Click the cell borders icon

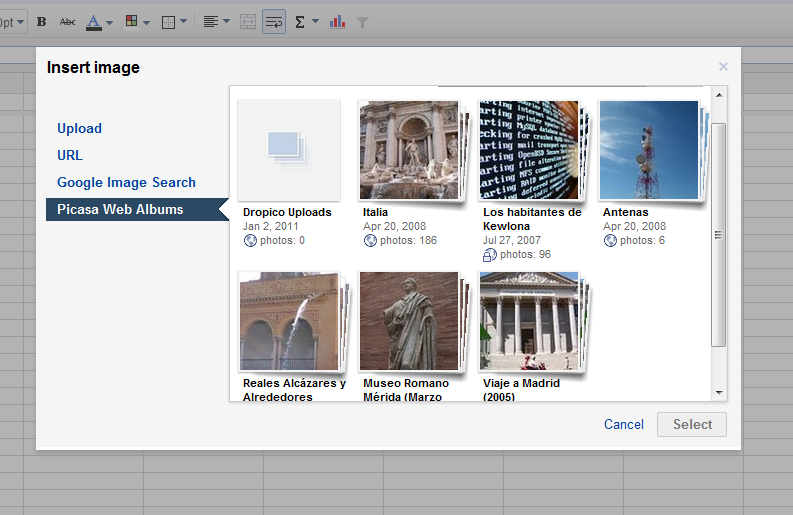tap(168, 22)
